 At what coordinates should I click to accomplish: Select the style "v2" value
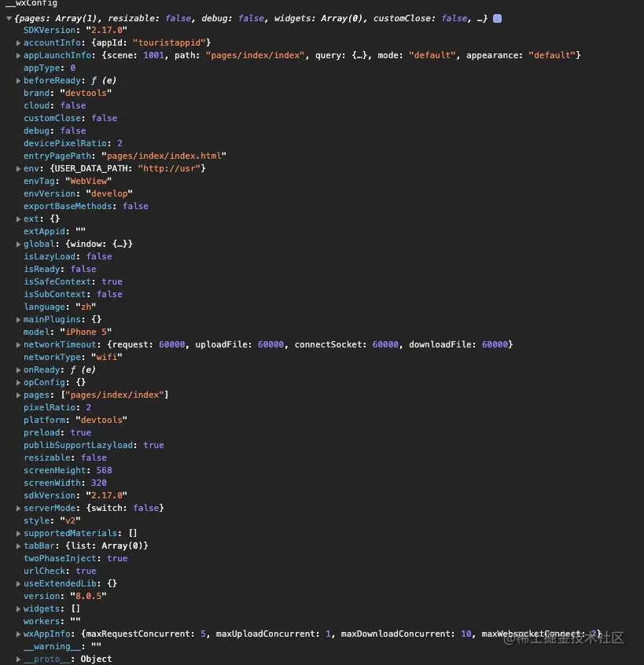71,520
